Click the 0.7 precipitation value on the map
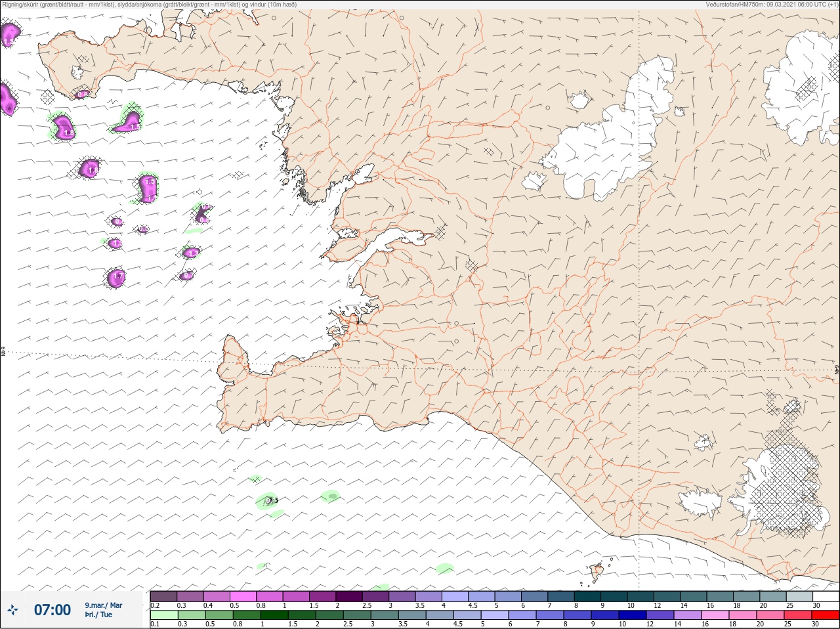The height and width of the screenshot is (629, 840). [x=188, y=275]
